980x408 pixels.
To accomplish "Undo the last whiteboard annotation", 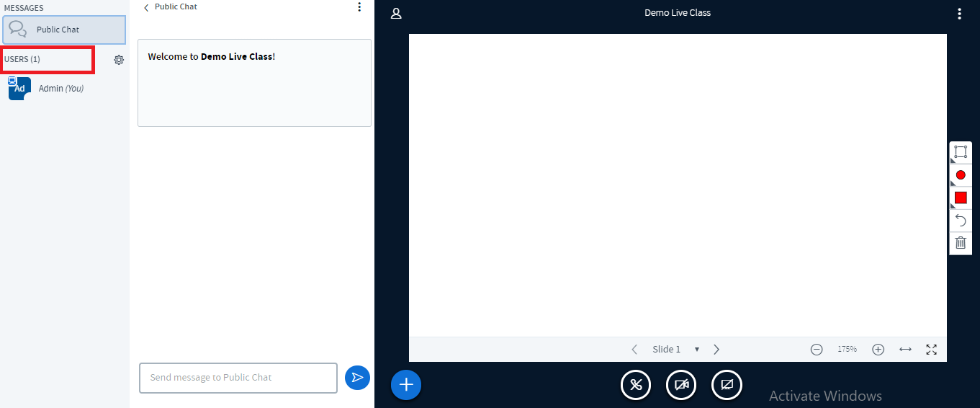I will coord(961,220).
